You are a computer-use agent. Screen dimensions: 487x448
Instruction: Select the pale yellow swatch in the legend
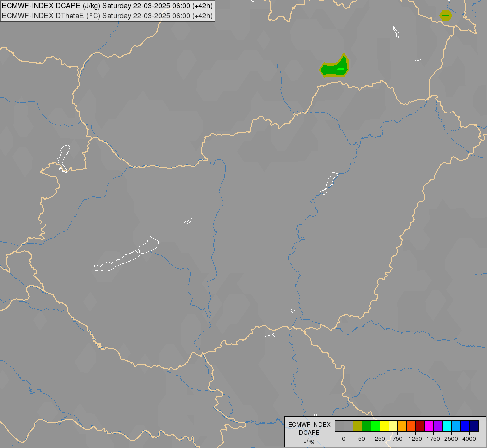(393, 426)
